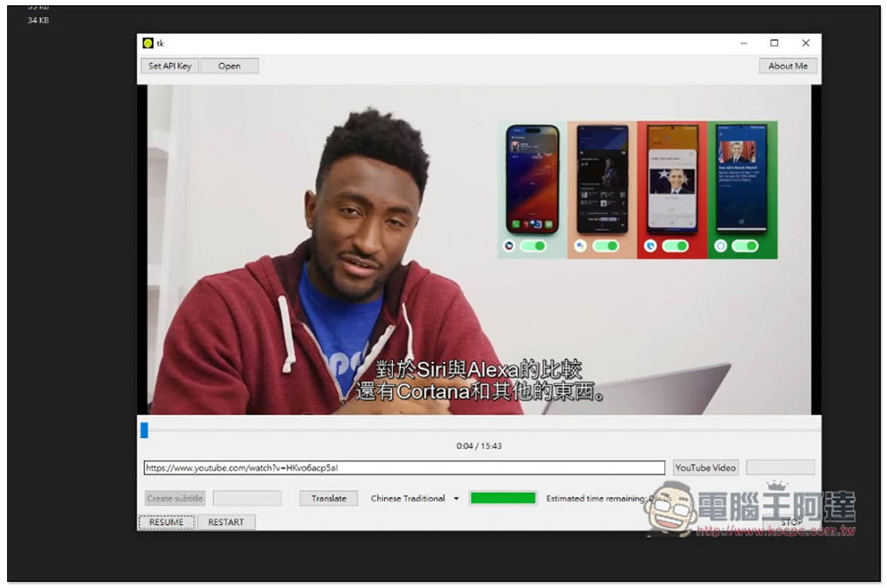This screenshot has height=588, width=887.
Task: Click the Set API Key button
Action: 169,67
